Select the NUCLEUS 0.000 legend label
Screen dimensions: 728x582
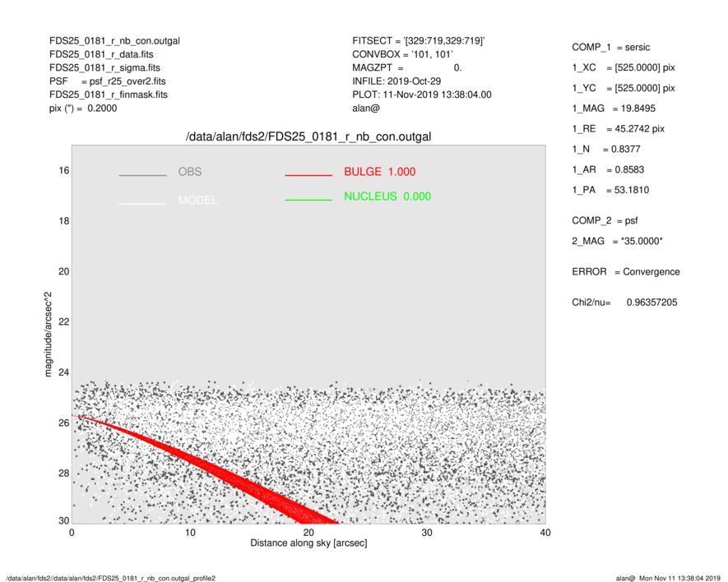pyautogui.click(x=387, y=196)
